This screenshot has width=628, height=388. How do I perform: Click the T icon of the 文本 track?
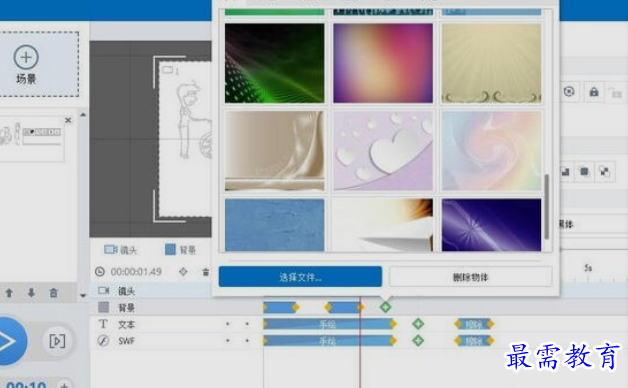coord(103,324)
